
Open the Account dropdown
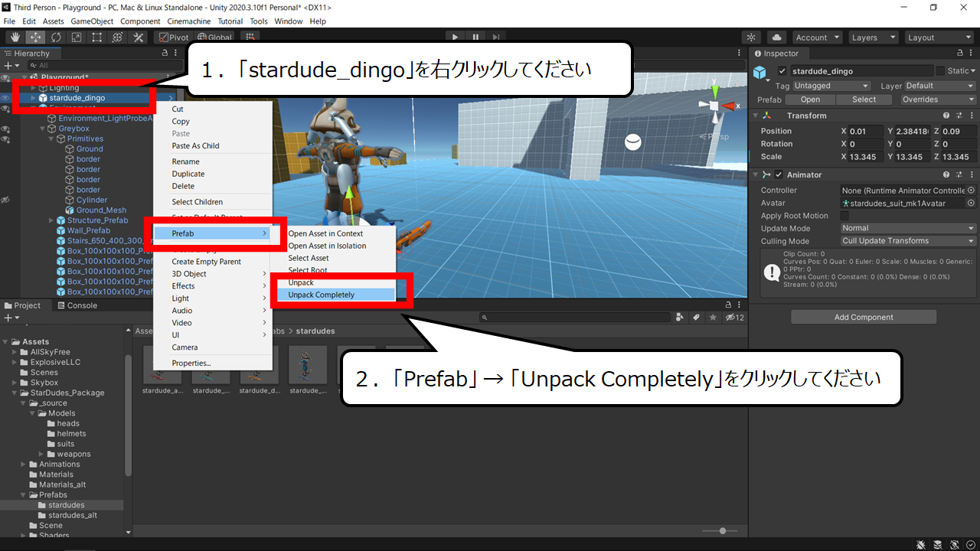coord(816,37)
